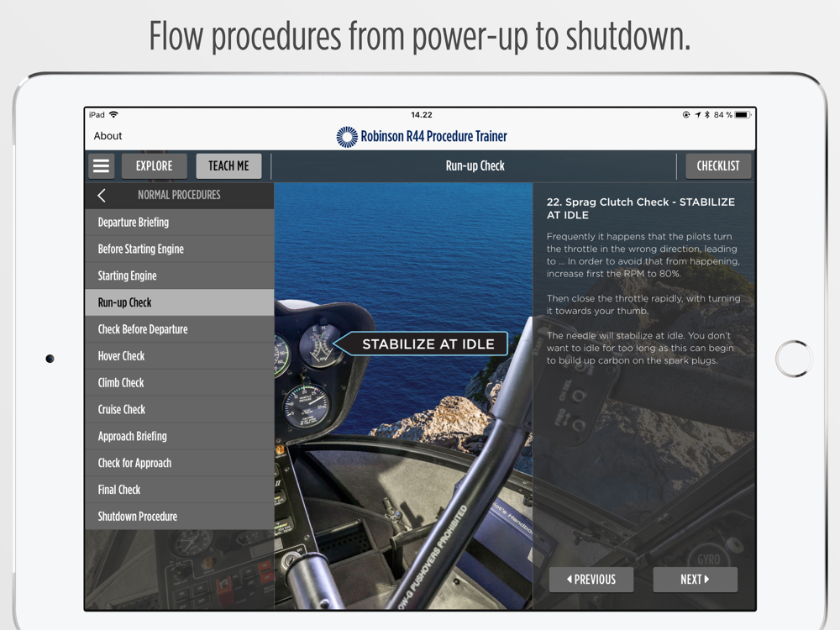This screenshot has height=630, width=840.
Task: Click the paragraph starting 'Then close the throttle'
Action: click(x=643, y=305)
